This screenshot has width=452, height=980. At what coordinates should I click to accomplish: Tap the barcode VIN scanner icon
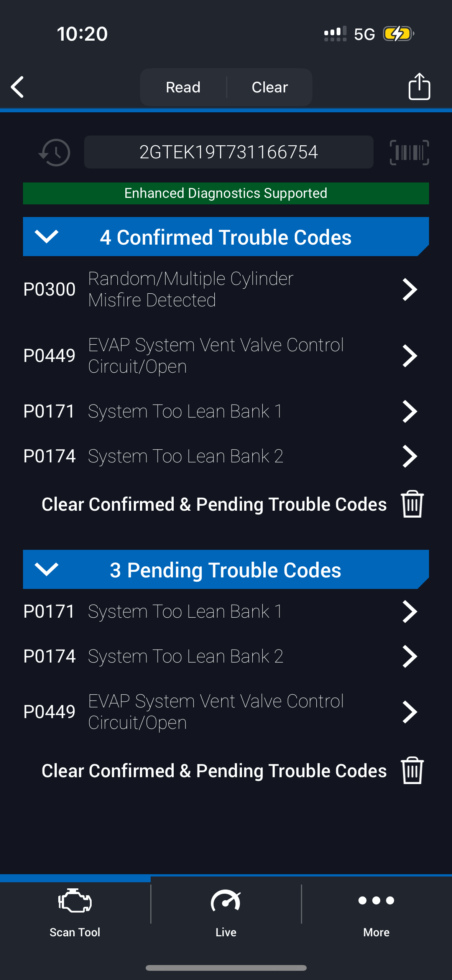pos(409,153)
